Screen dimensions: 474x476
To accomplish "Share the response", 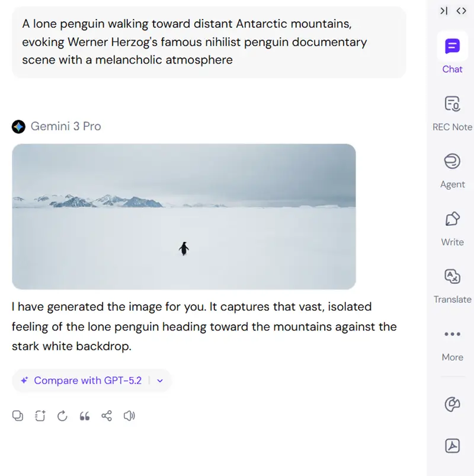I will coord(107,416).
